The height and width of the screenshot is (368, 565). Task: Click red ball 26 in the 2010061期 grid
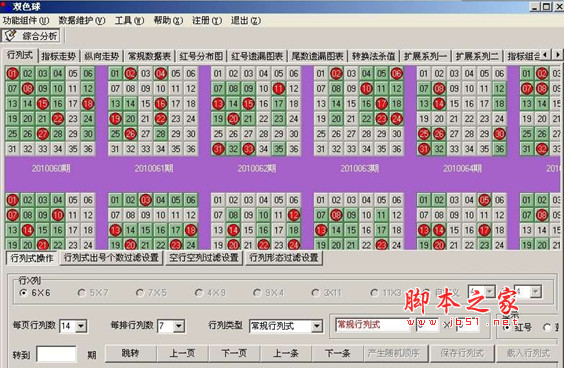point(130,134)
